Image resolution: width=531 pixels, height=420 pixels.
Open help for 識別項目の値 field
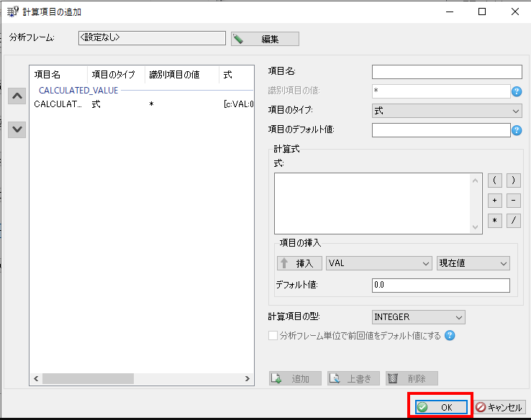click(517, 91)
